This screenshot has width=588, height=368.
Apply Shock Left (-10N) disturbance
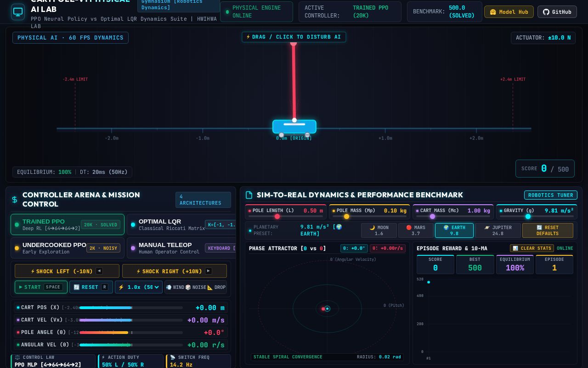point(67,271)
